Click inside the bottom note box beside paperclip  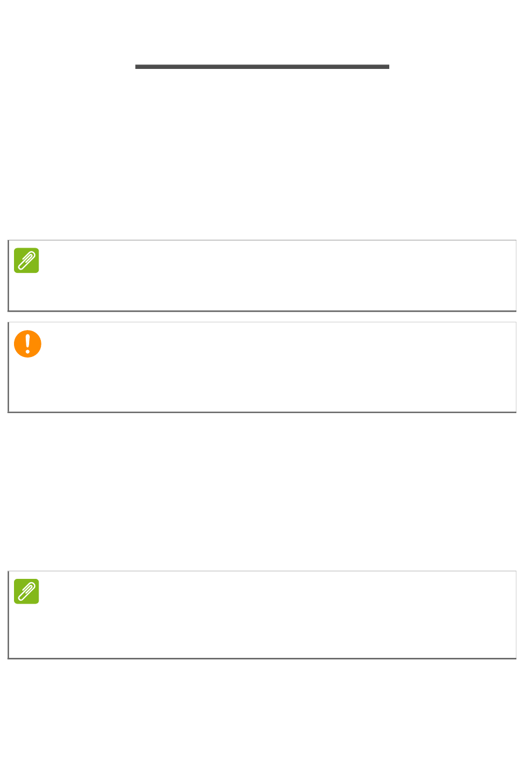277,614
